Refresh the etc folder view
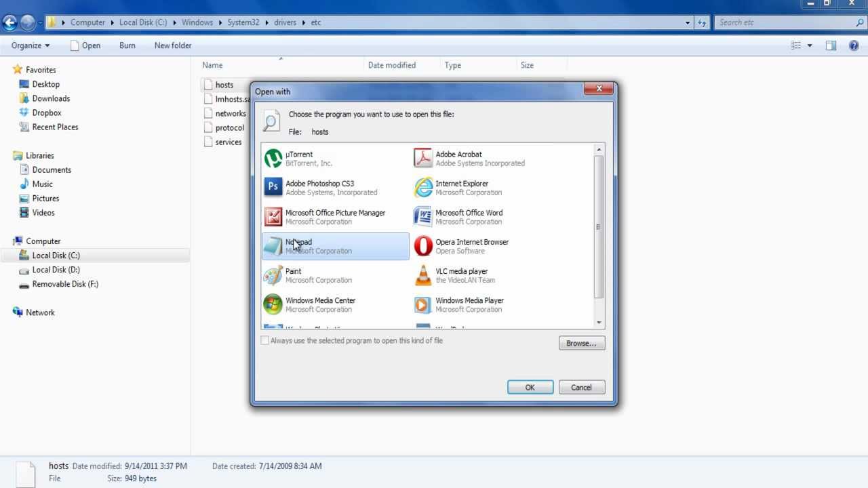The image size is (868, 488). point(703,22)
